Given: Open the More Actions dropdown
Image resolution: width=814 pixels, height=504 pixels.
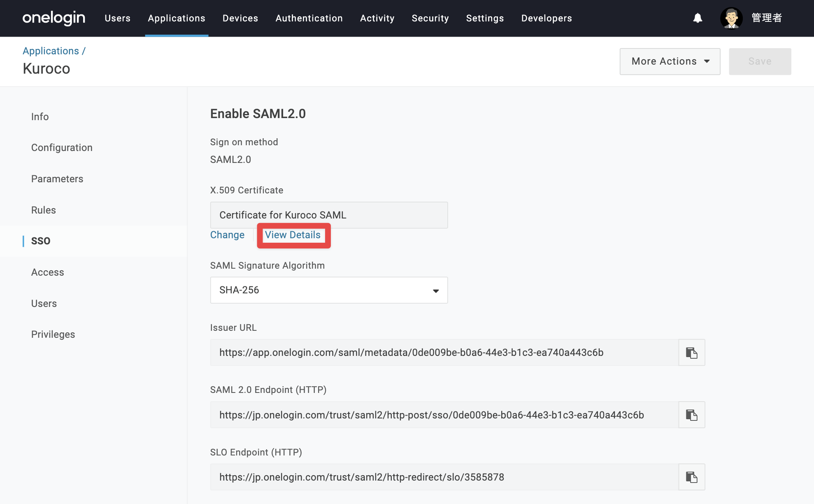Looking at the screenshot, I should pyautogui.click(x=670, y=61).
